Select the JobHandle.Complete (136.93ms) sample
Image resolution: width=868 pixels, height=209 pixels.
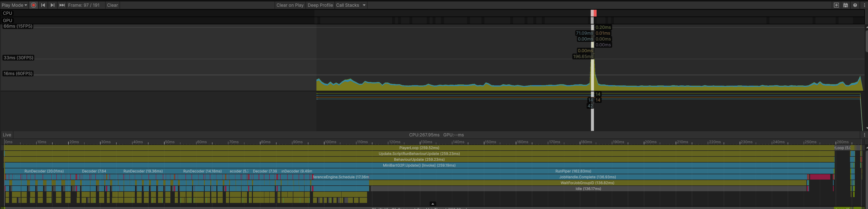tap(588, 177)
